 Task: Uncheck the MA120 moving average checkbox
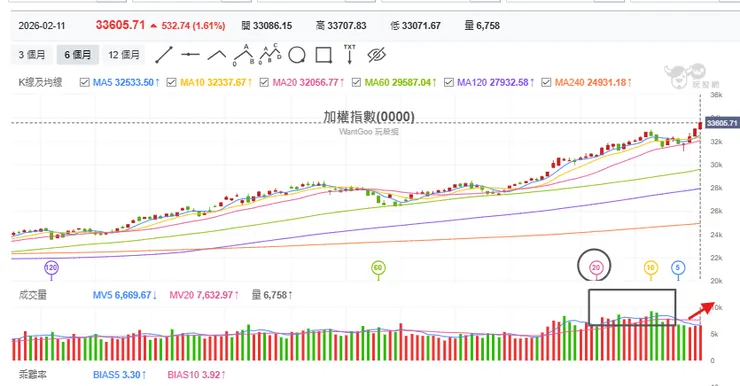[x=449, y=83]
